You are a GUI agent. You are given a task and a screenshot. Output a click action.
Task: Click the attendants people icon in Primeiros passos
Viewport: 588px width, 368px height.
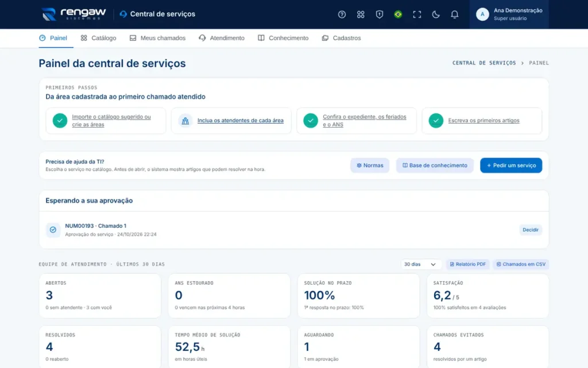pos(185,121)
